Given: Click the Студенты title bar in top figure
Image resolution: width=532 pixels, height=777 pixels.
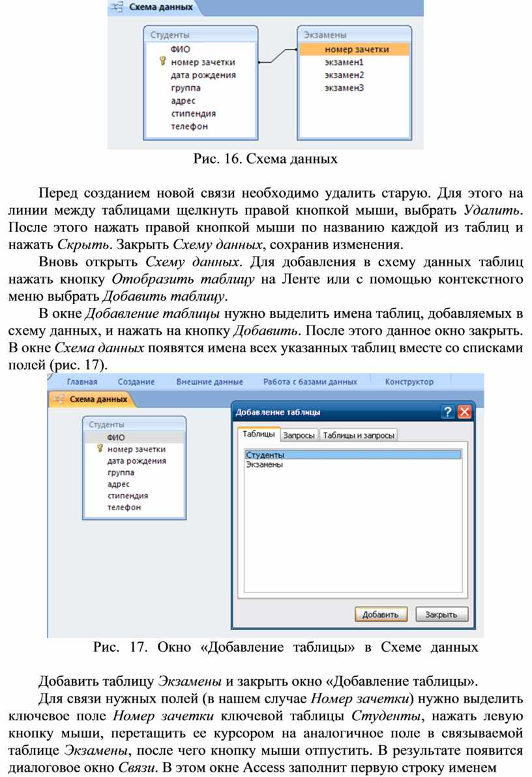Looking at the screenshot, I should coord(201,35).
